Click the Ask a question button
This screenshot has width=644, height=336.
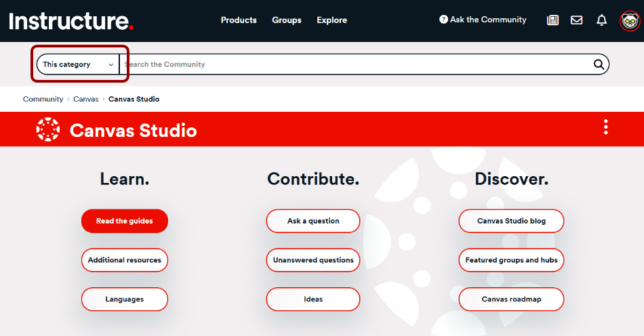coord(313,221)
